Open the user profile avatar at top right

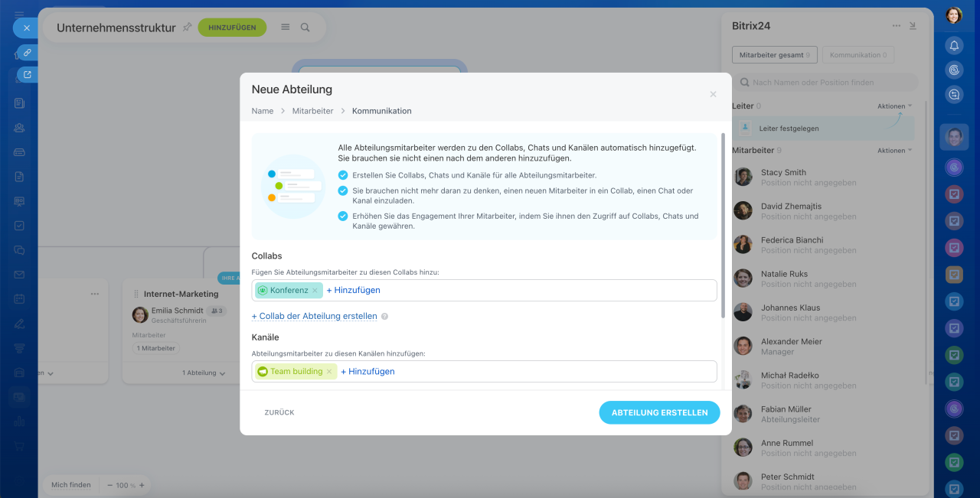pyautogui.click(x=954, y=15)
